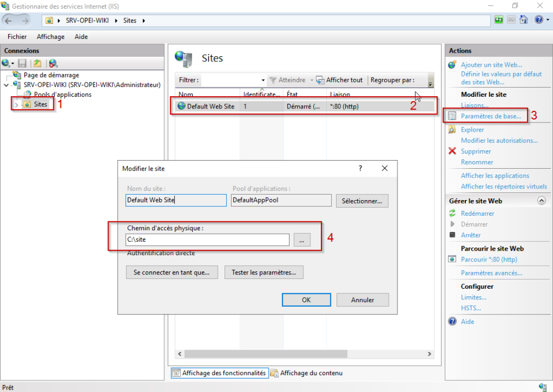Click the Filtrer text field
The height and width of the screenshot is (392, 553).
click(x=230, y=80)
